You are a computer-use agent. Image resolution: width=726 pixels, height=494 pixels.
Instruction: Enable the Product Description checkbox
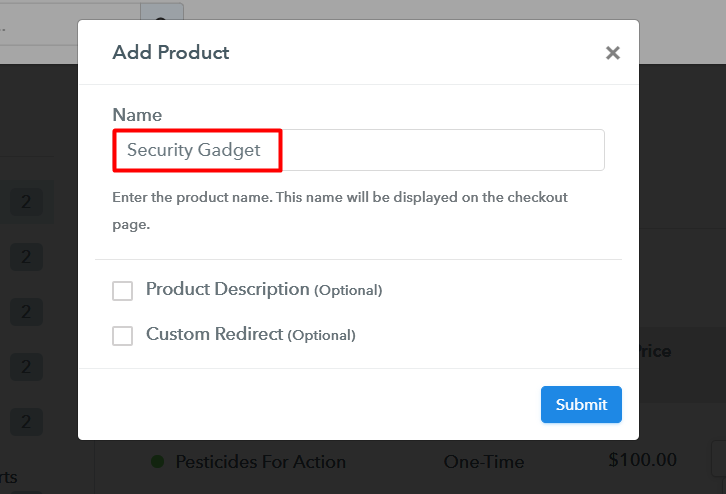pyautogui.click(x=122, y=291)
